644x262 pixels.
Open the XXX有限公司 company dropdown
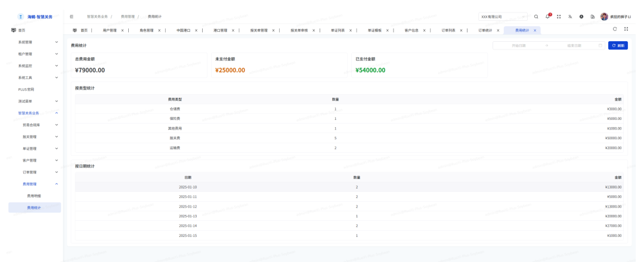tap(503, 17)
